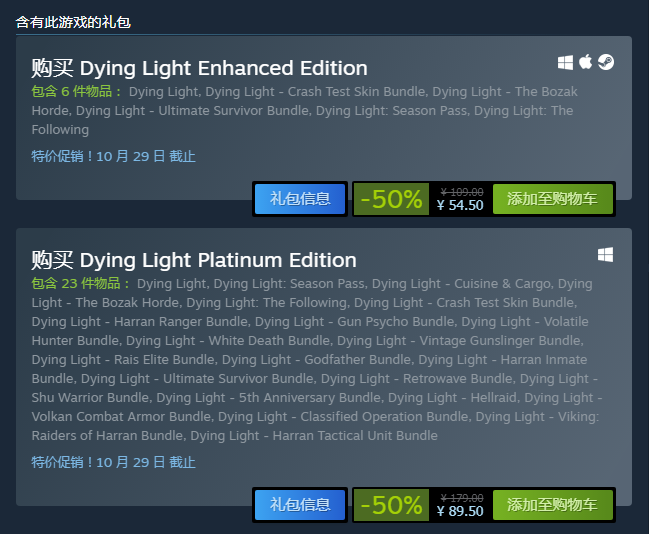
Task: Open 礼包信息 for Dying Light Enhanced Edition
Action: 300,199
